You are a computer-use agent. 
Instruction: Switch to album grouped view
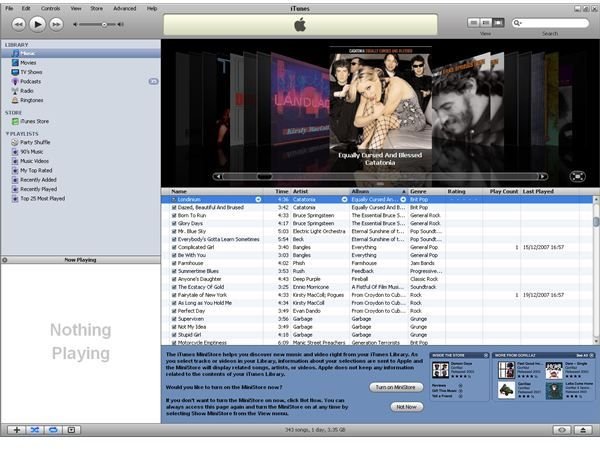coord(486,23)
